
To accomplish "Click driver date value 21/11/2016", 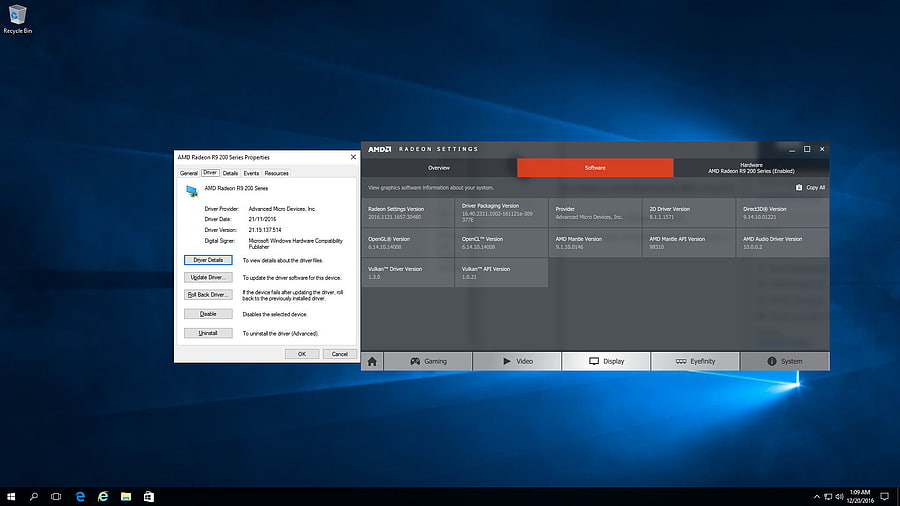I will 262,219.
